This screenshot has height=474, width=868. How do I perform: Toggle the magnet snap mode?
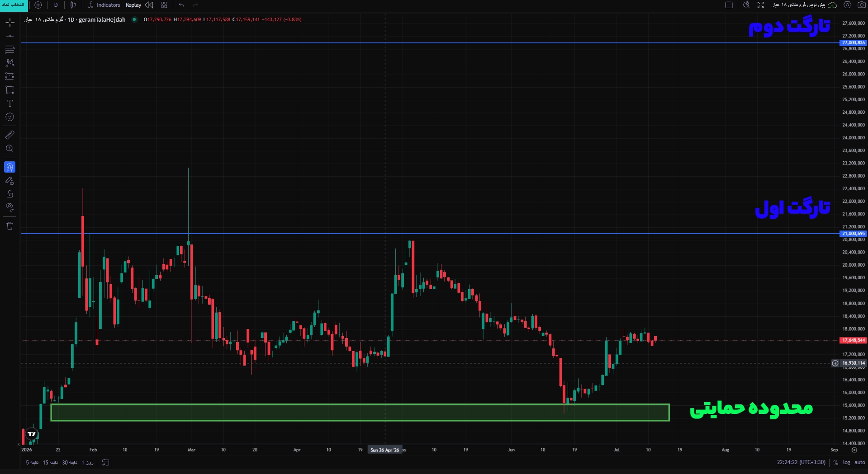(x=10, y=167)
